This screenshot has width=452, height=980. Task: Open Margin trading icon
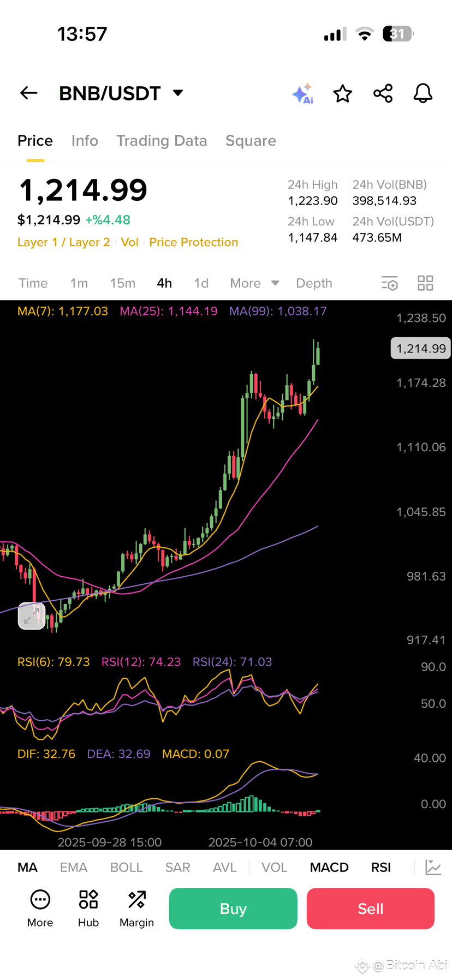coord(137,900)
